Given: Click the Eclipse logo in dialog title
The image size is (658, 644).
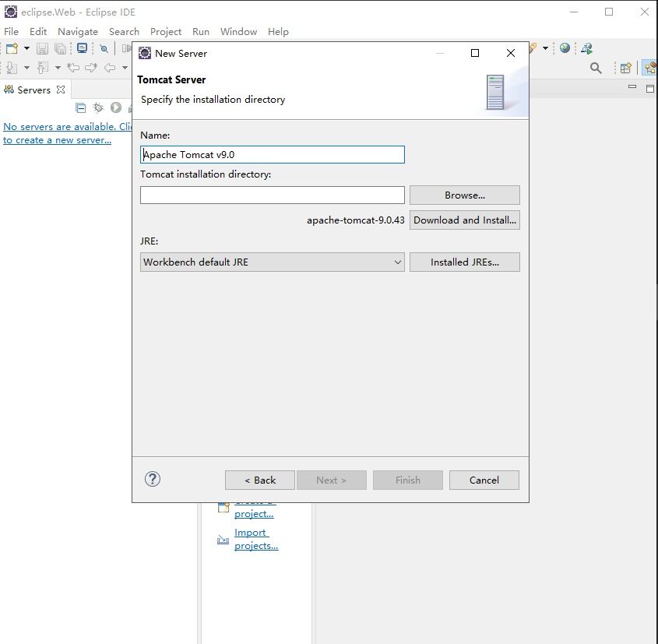Looking at the screenshot, I should (x=145, y=53).
